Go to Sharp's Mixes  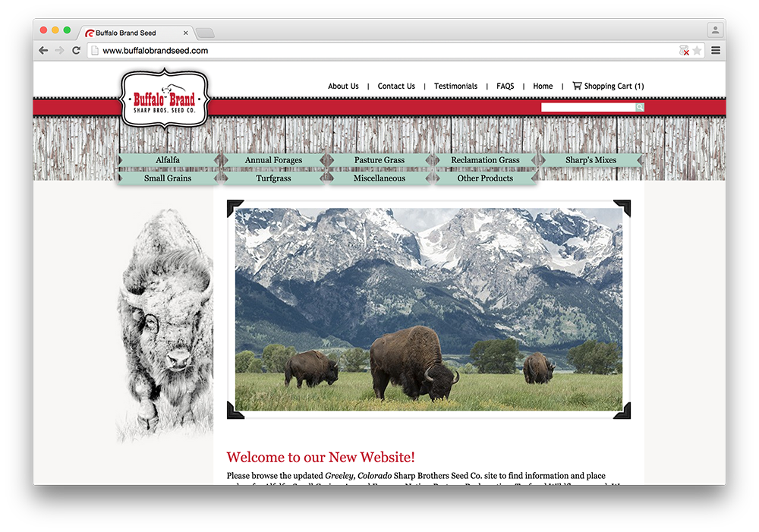591,160
